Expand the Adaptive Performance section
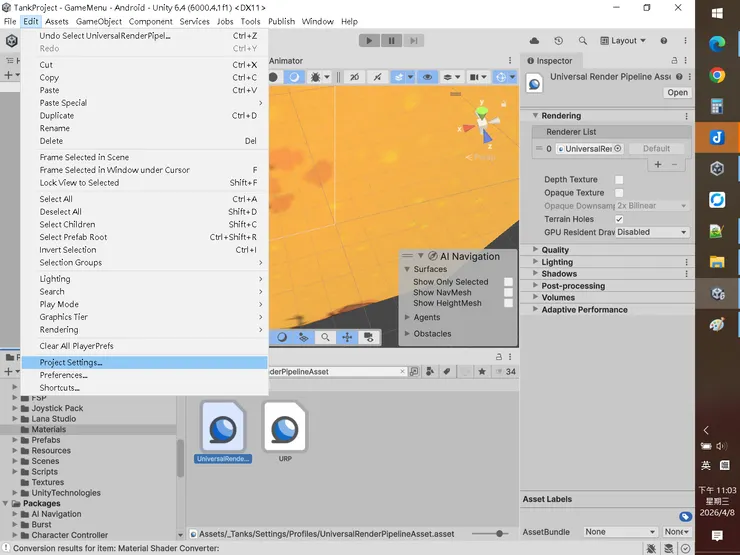 tap(535, 310)
